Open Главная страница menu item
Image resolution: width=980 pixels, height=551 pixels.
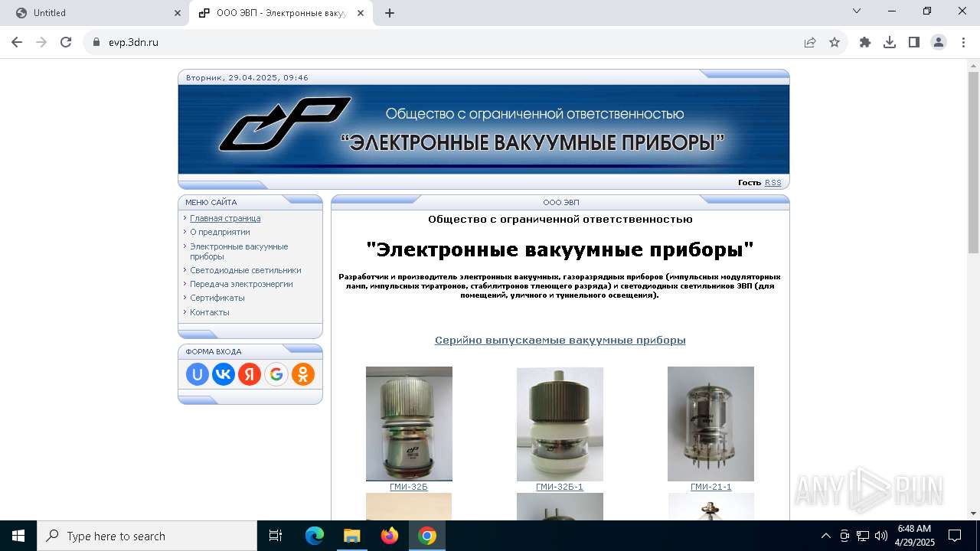(x=225, y=218)
